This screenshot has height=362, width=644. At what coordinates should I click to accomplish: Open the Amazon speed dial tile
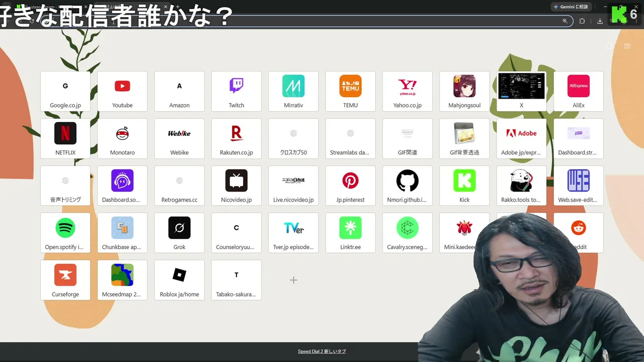tap(180, 92)
